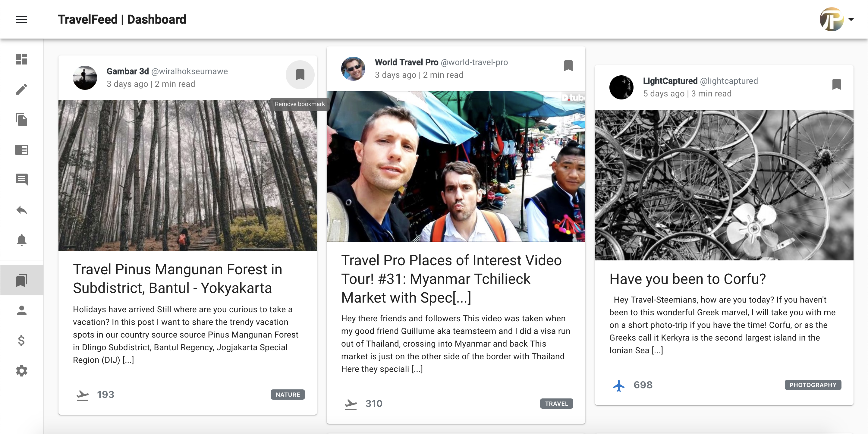This screenshot has width=868, height=434.
Task: Open the NATURE tag
Action: pyautogui.click(x=288, y=395)
